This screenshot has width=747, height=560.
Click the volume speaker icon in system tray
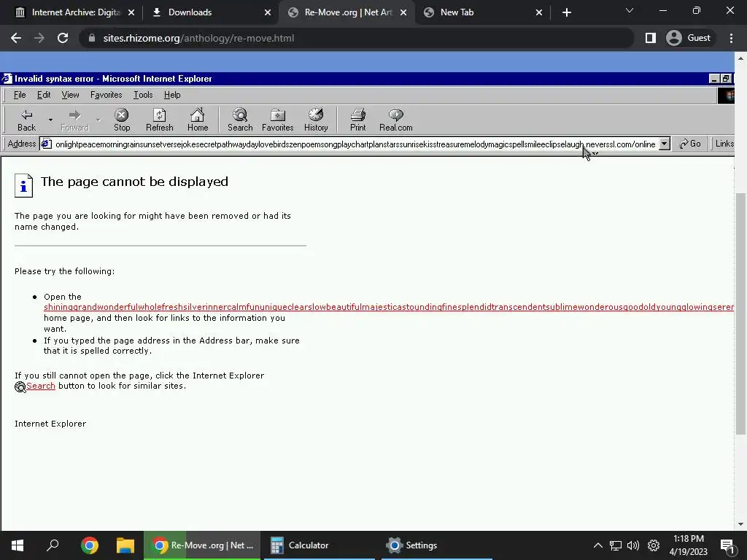633,545
